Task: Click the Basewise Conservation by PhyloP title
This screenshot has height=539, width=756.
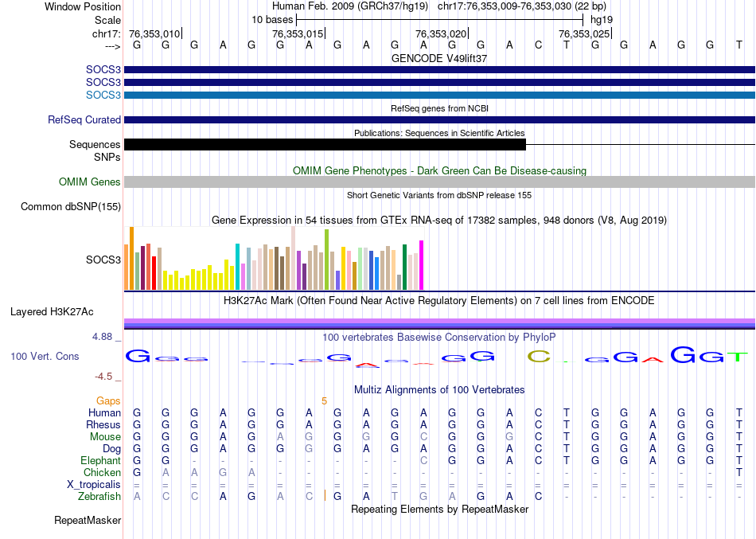Action: 439,338
